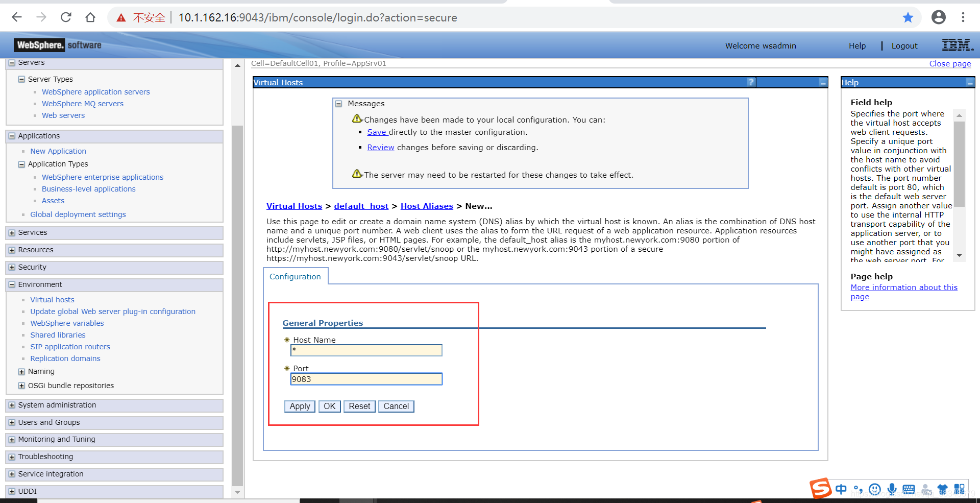The width and height of the screenshot is (980, 503).
Task: Open Host Aliases breadcrumb link
Action: tap(427, 206)
